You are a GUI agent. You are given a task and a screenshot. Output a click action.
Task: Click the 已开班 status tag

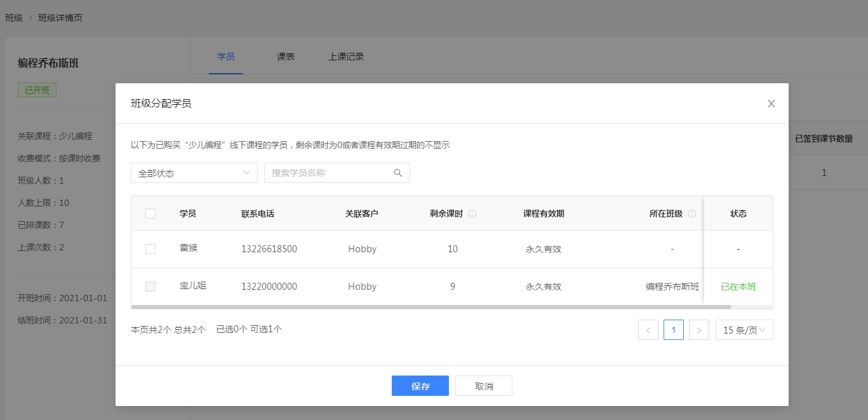37,90
